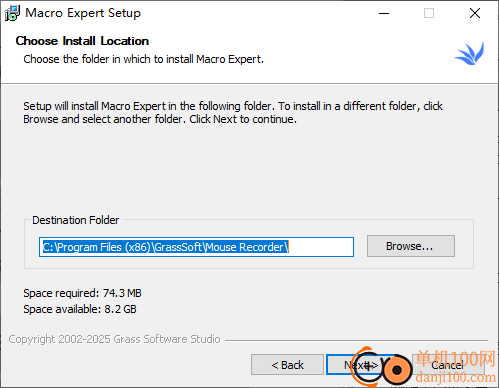Click the "Space available: 8.2 GB" text

80,309
